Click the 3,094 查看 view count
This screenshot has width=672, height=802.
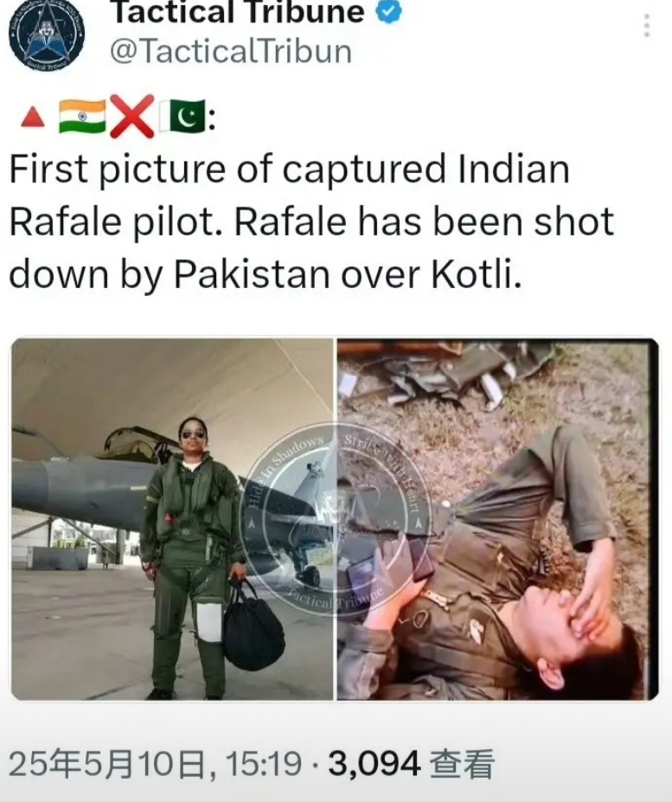point(411,765)
